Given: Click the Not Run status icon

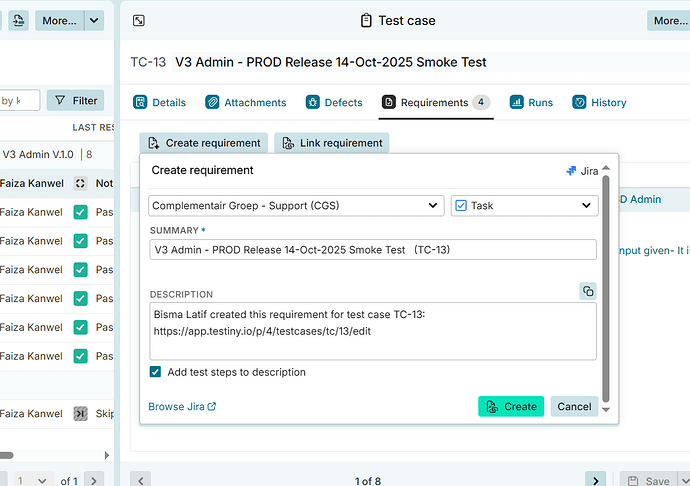Looking at the screenshot, I should [x=81, y=184].
